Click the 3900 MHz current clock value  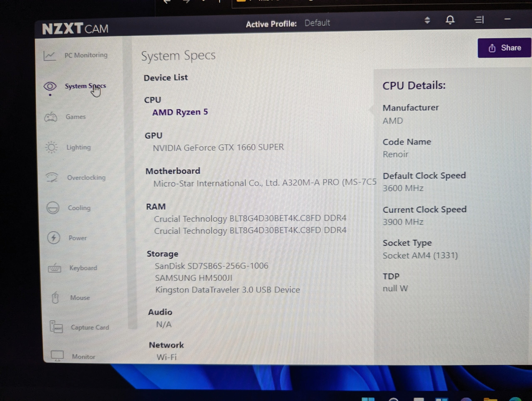403,222
